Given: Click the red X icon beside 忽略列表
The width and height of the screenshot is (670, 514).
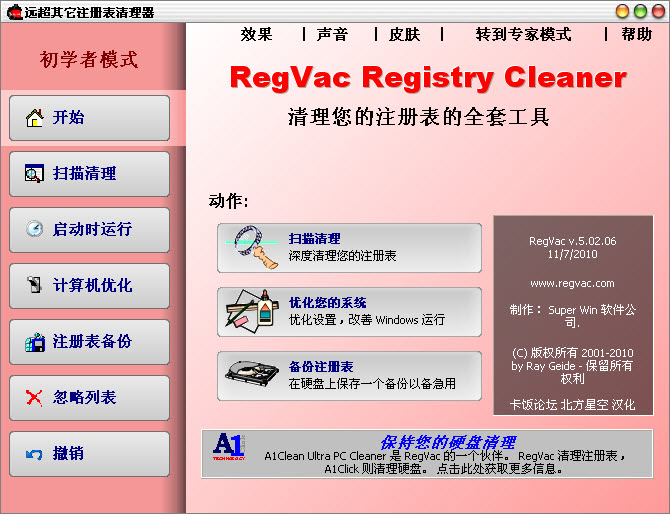Looking at the screenshot, I should [33, 398].
